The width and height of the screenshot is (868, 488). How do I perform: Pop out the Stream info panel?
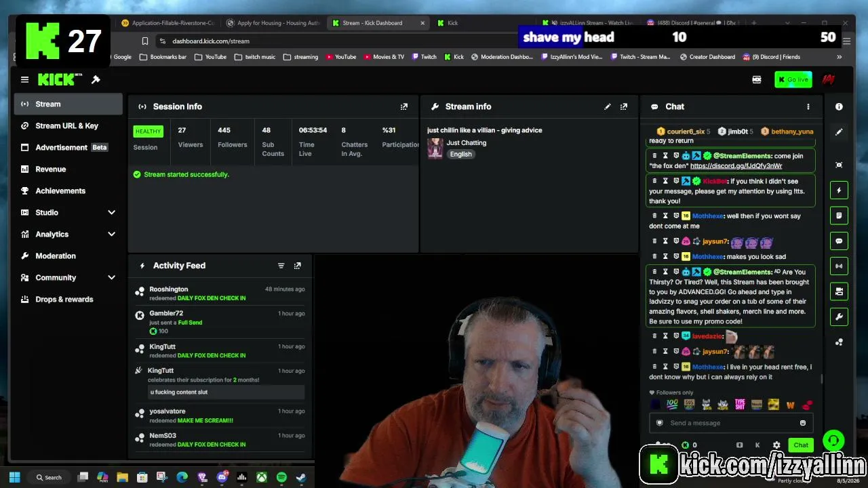[624, 106]
